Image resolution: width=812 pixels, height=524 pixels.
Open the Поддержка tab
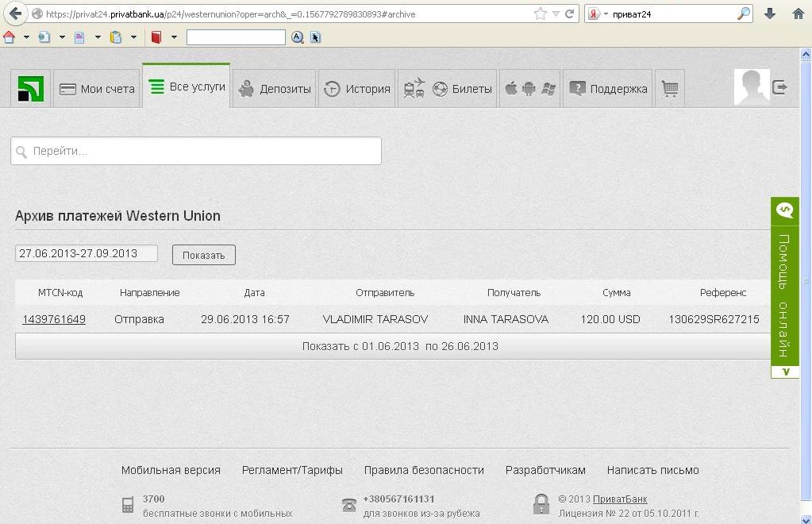coord(609,89)
